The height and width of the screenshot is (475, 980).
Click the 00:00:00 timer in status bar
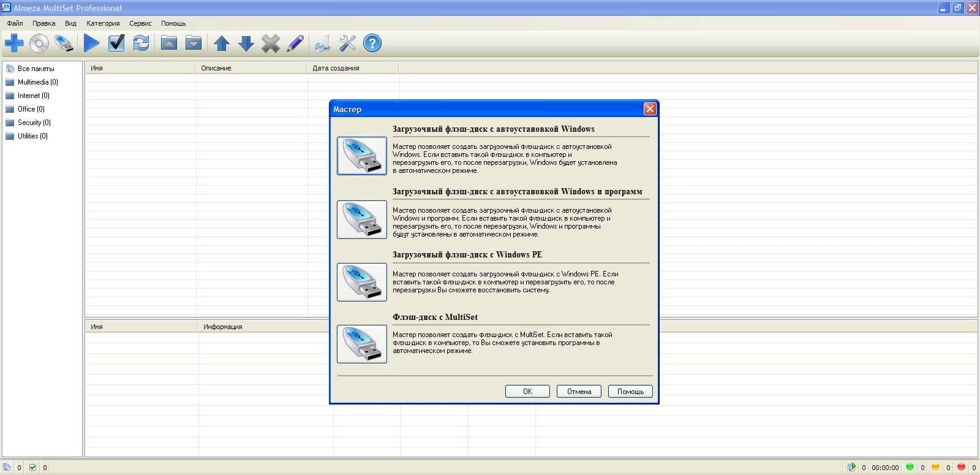885,468
